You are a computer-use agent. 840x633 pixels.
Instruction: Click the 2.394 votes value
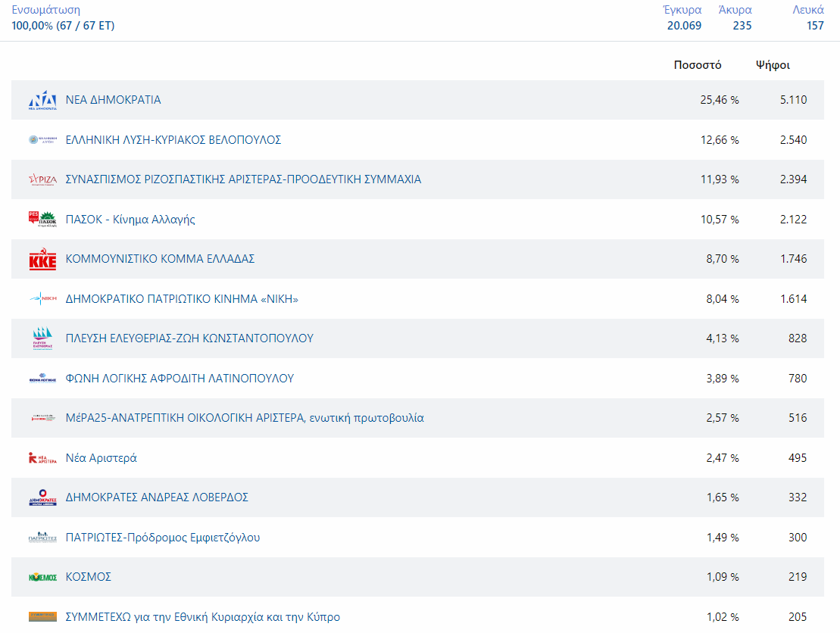[x=793, y=179]
